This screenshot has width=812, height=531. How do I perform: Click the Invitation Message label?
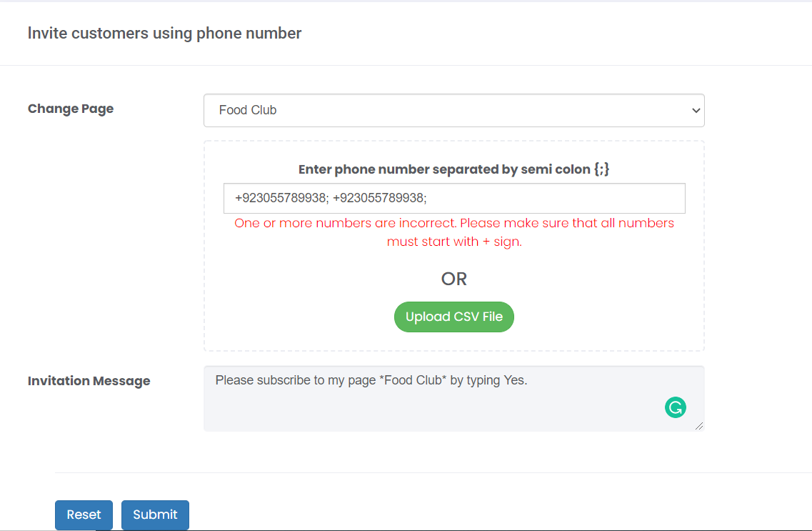coord(89,381)
